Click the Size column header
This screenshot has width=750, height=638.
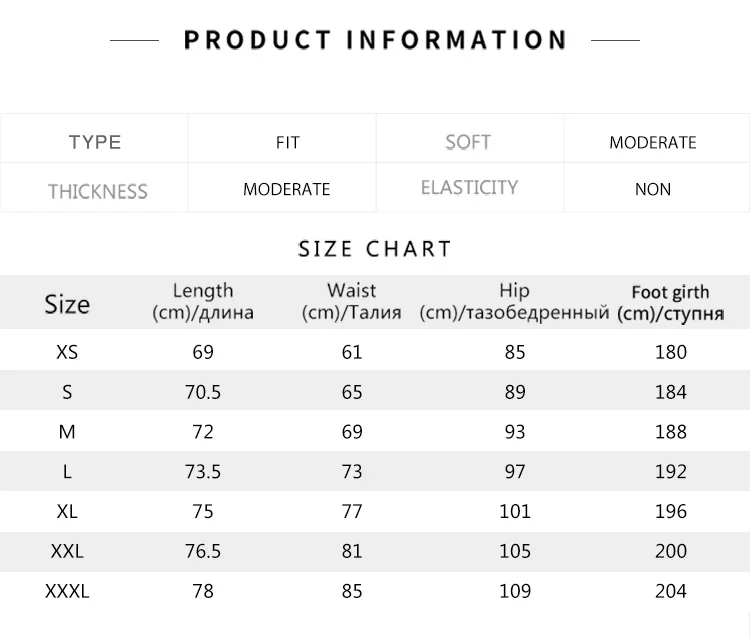tap(67, 304)
